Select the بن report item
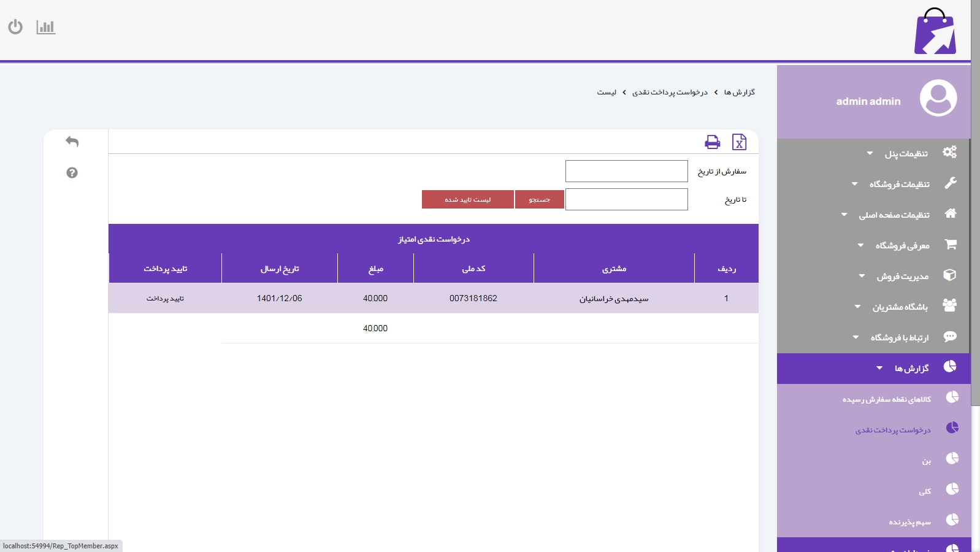 point(926,461)
